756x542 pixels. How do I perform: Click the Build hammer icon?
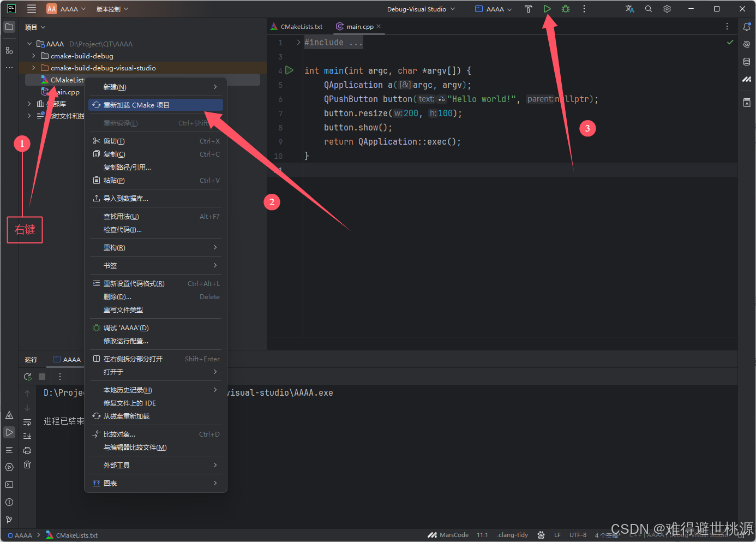point(528,9)
